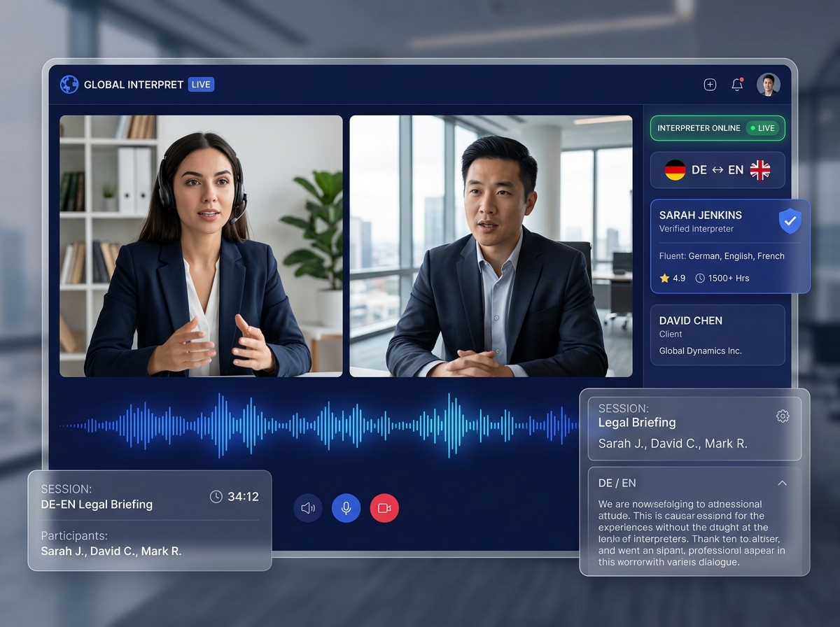Mute the microphone button
Image resolution: width=840 pixels, height=627 pixels.
[346, 508]
